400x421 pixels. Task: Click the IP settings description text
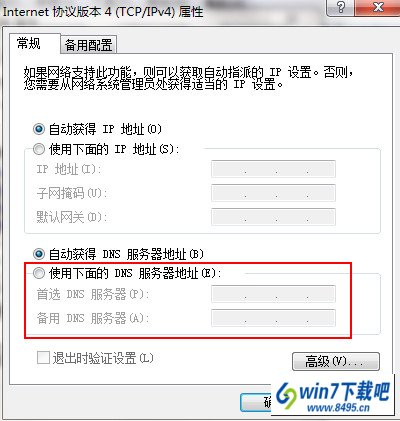tap(188, 78)
